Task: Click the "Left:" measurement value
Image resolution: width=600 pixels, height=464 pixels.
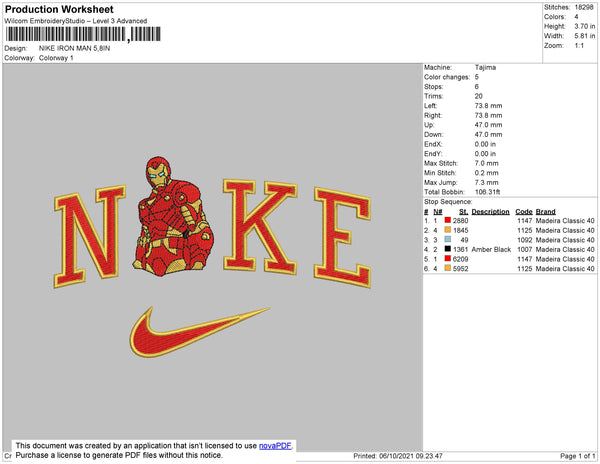Action: (488, 106)
